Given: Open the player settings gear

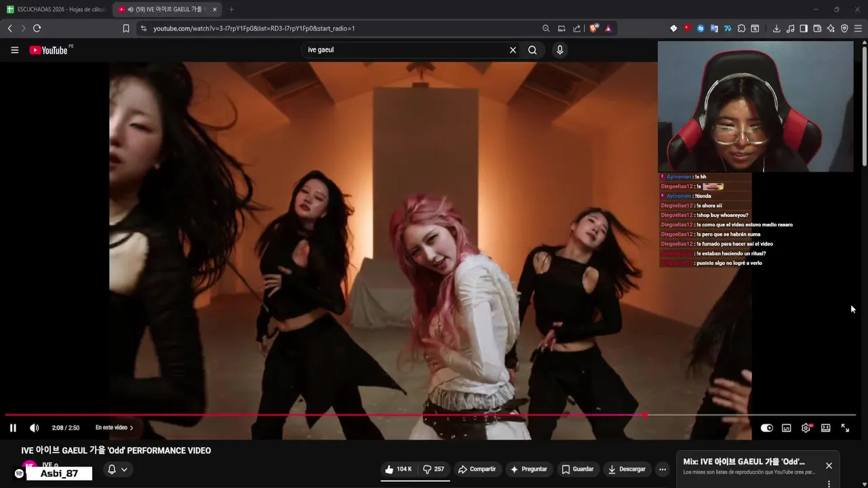Looking at the screenshot, I should [x=806, y=428].
